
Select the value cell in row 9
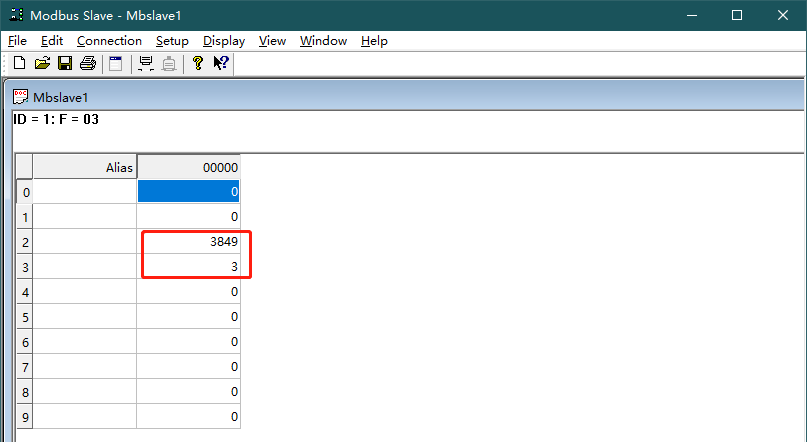pos(188,417)
